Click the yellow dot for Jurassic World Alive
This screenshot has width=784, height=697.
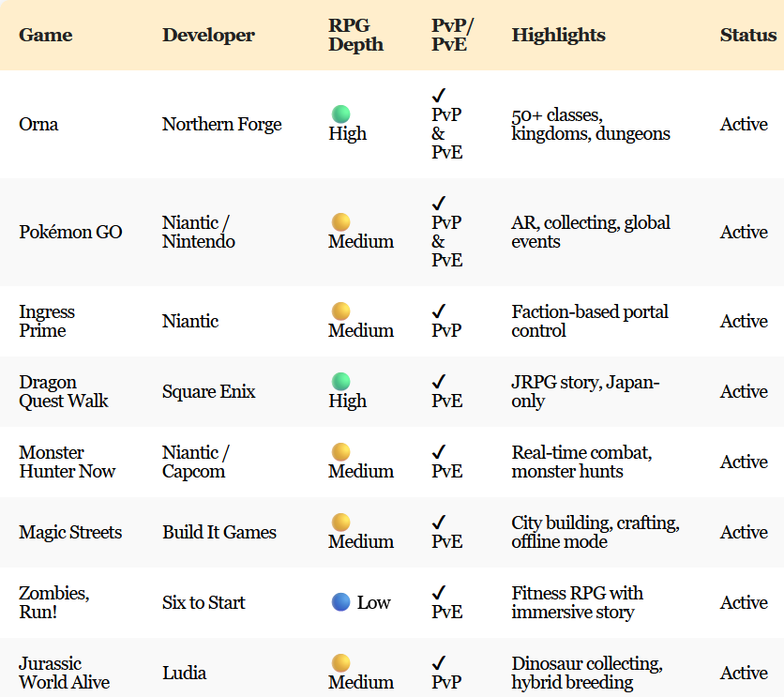tap(340, 663)
